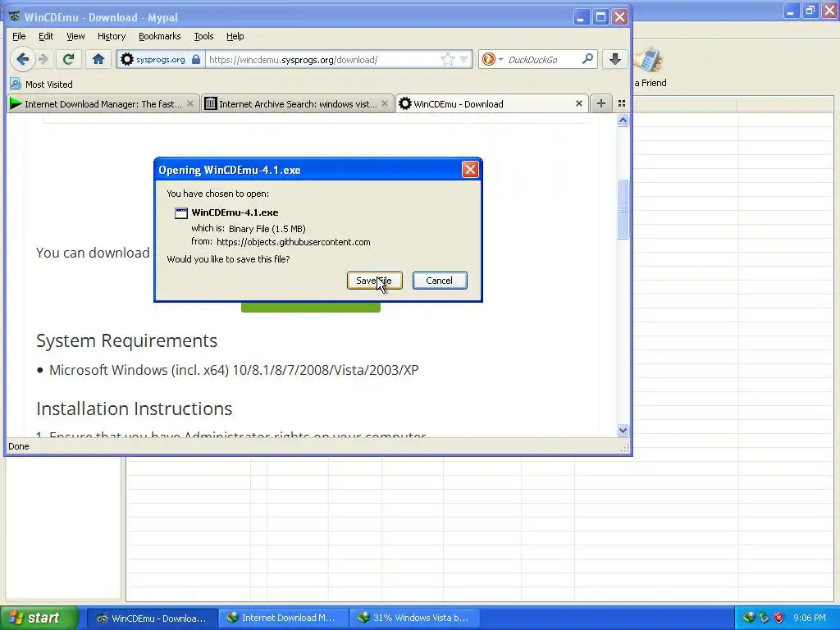This screenshot has width=840, height=630.
Task: Close the Internet Archive Search tab
Action: pos(385,103)
